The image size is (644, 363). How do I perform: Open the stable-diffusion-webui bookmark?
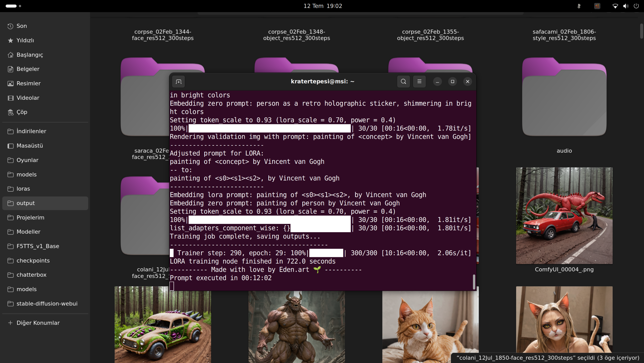[45, 304]
